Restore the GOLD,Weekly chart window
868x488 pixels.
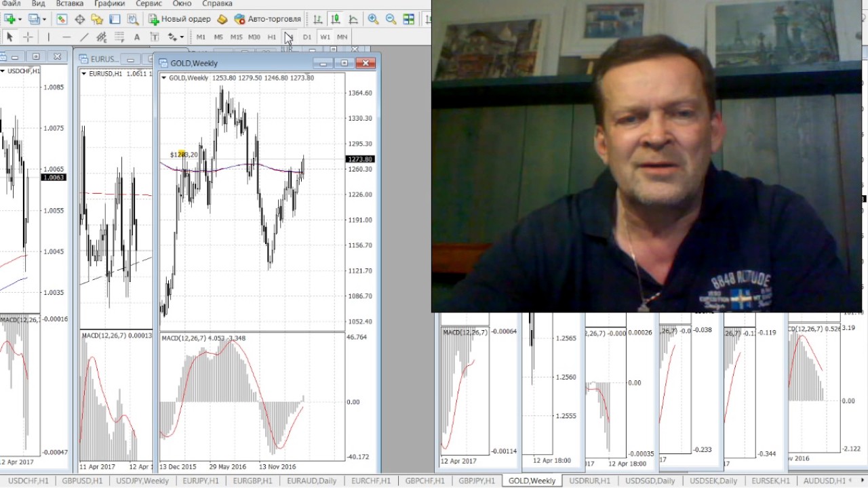point(344,63)
